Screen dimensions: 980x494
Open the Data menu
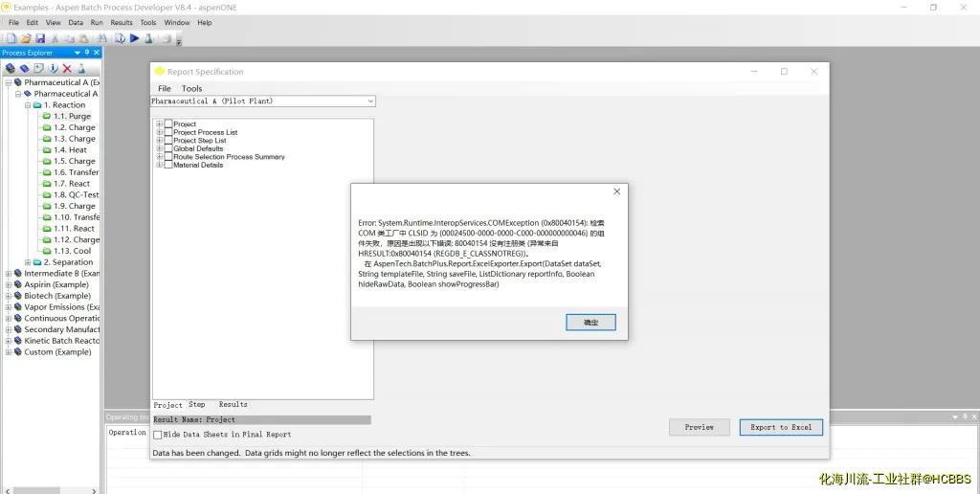(x=76, y=23)
